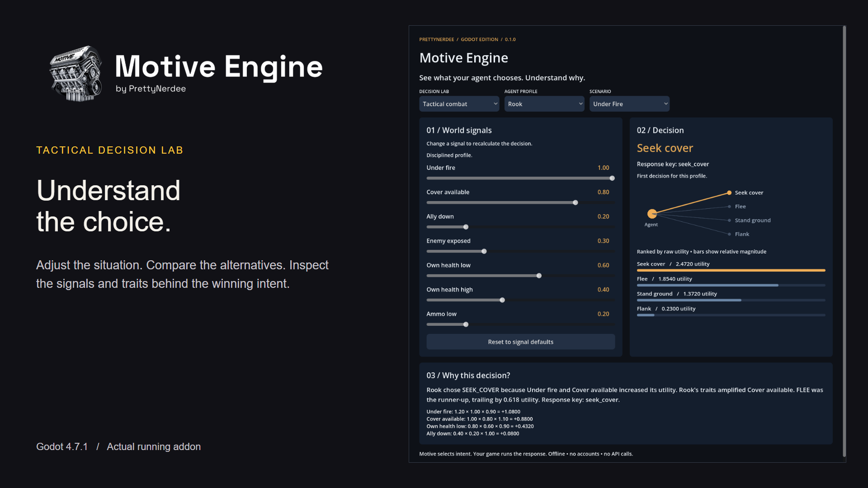Click the 'Own health low: 0.80 × 0.60' line
The image size is (868, 488).
coord(480,427)
